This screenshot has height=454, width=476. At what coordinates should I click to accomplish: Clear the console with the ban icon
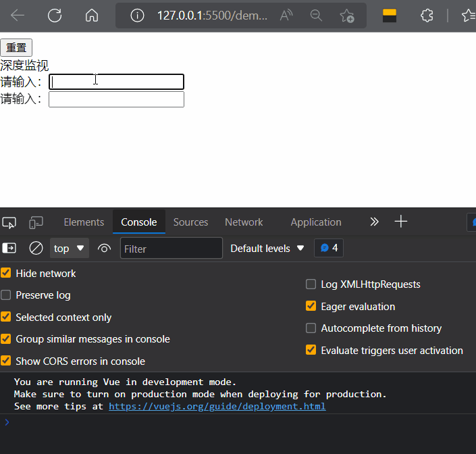pos(36,248)
